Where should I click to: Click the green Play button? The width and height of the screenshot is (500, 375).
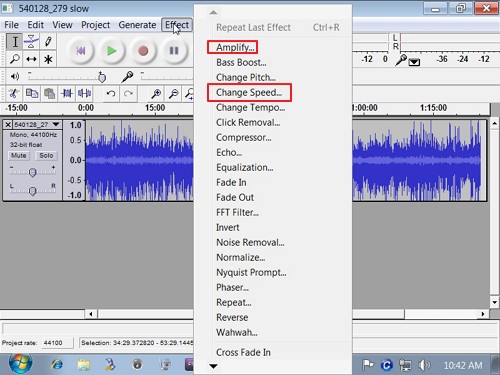click(112, 51)
